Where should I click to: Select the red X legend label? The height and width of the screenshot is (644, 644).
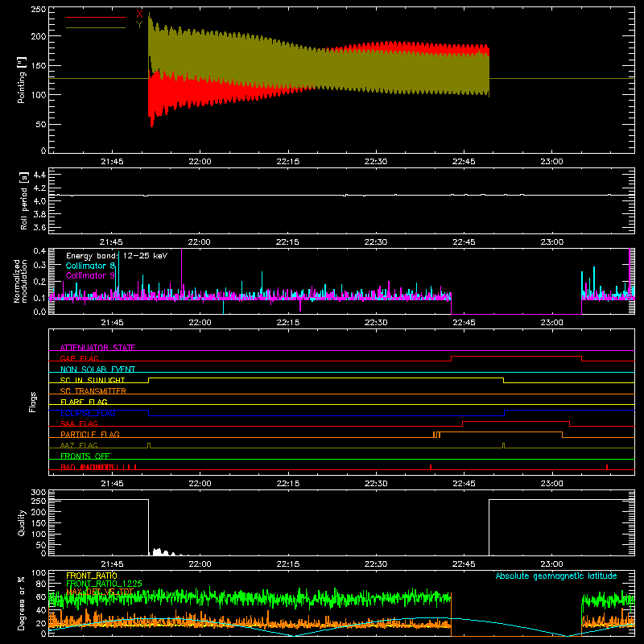tap(139, 14)
